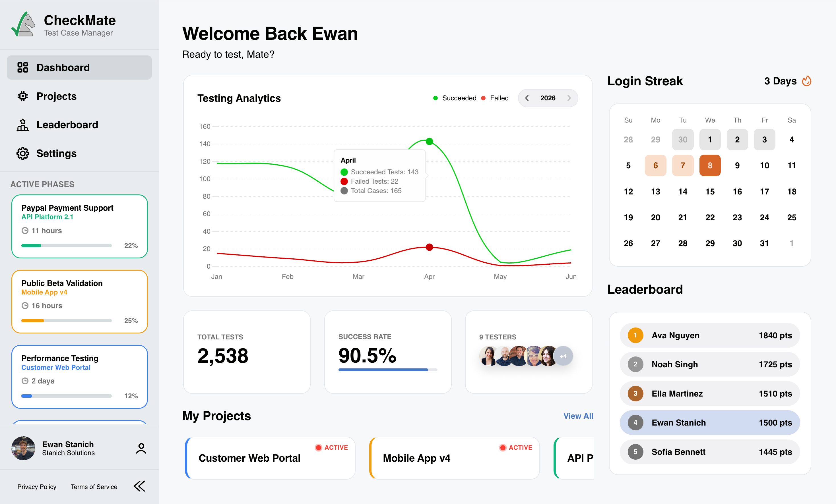Select greyed calendar day 30 in first row

[683, 139]
